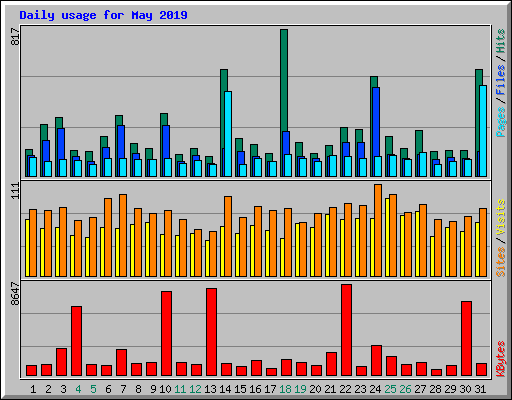This screenshot has height=400, width=512.
Task: Click day label 22 on the x-axis
Action: coord(345,389)
